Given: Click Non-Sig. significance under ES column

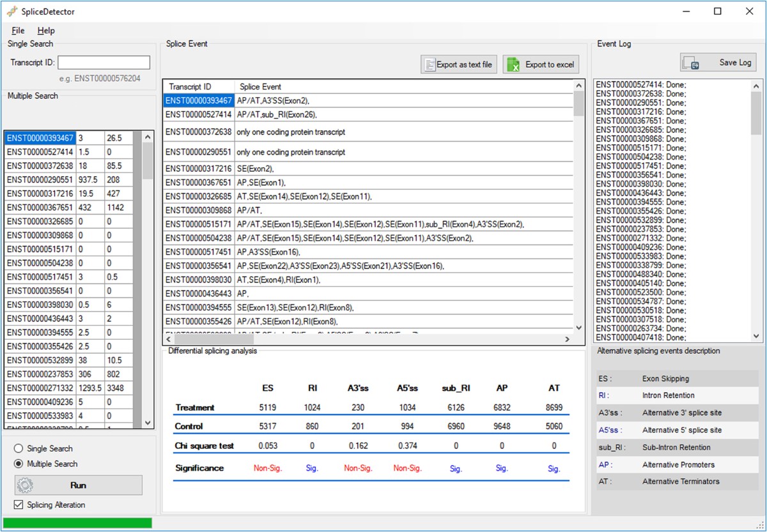Looking at the screenshot, I should [268, 468].
